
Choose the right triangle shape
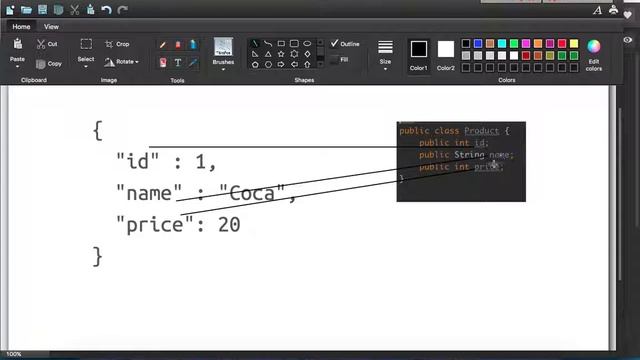coord(255,54)
